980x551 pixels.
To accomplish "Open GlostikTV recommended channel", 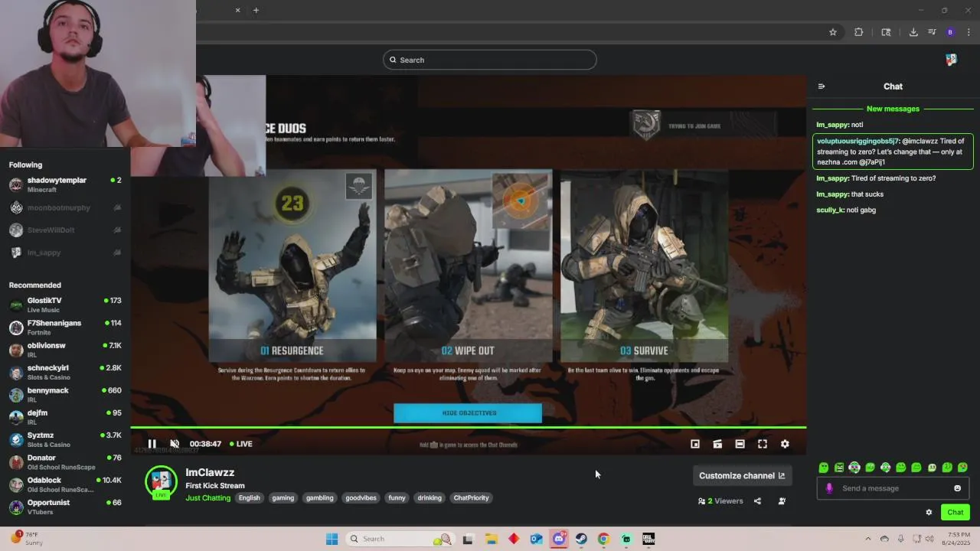I will coord(65,305).
